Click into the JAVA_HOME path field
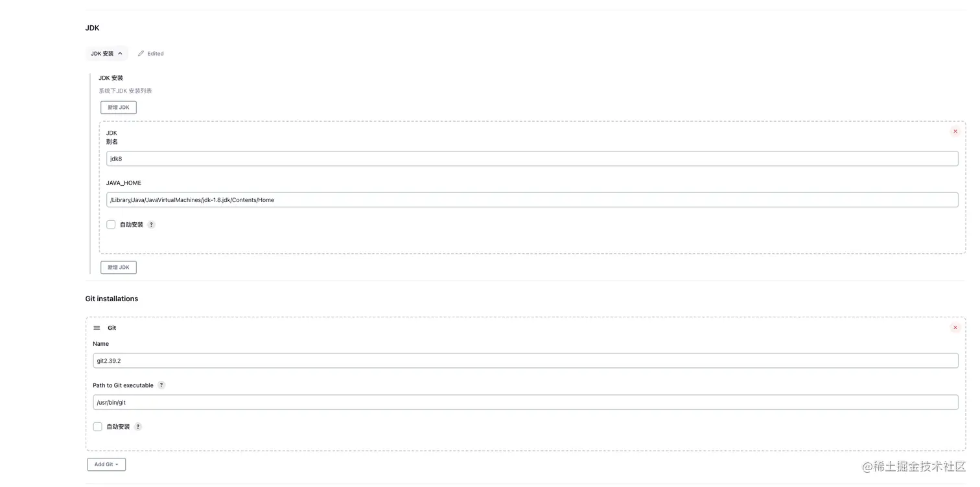Image resolution: width=980 pixels, height=487 pixels. pyautogui.click(x=531, y=200)
